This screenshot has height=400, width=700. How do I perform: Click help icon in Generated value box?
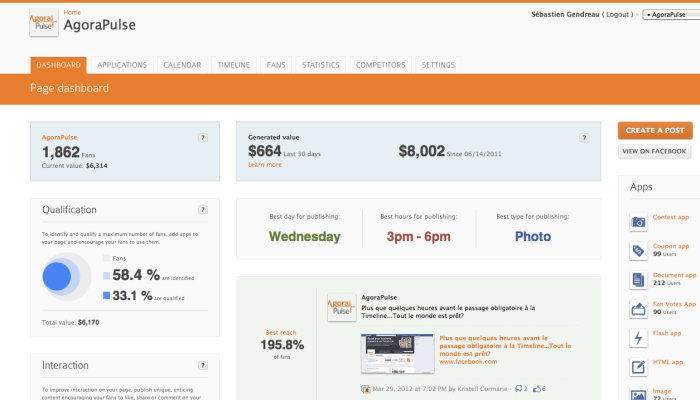[584, 138]
